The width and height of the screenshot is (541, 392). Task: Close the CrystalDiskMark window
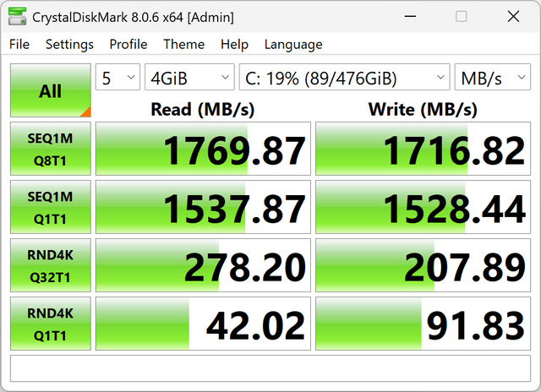coord(513,16)
